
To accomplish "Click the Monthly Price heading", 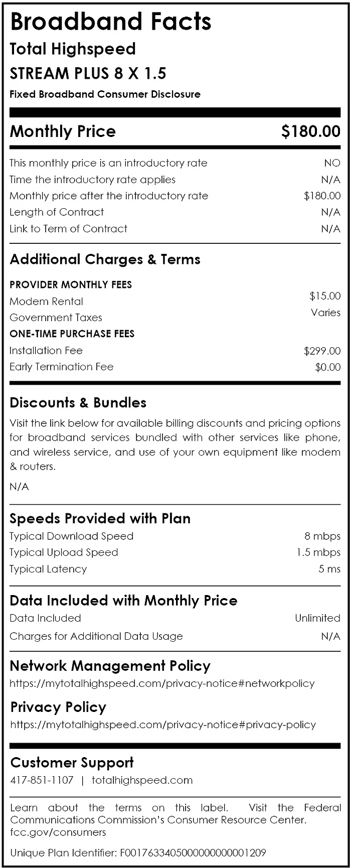I will [x=63, y=131].
